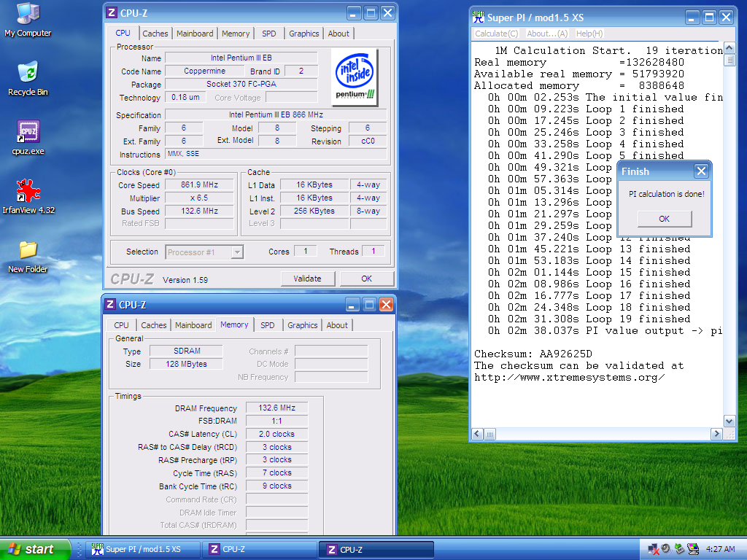This screenshot has width=747, height=560.
Task: Click Super PI vertical scrollbar up arrow
Action: (729, 48)
